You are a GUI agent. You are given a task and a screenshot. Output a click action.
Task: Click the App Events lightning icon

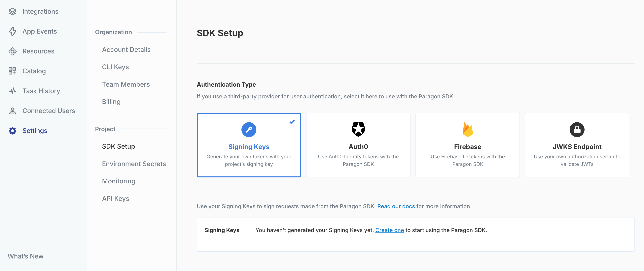coord(12,31)
